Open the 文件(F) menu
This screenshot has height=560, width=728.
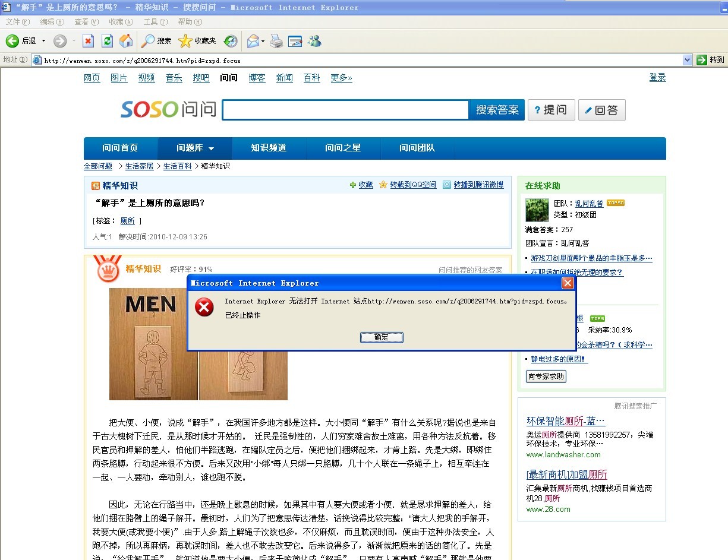(18, 22)
